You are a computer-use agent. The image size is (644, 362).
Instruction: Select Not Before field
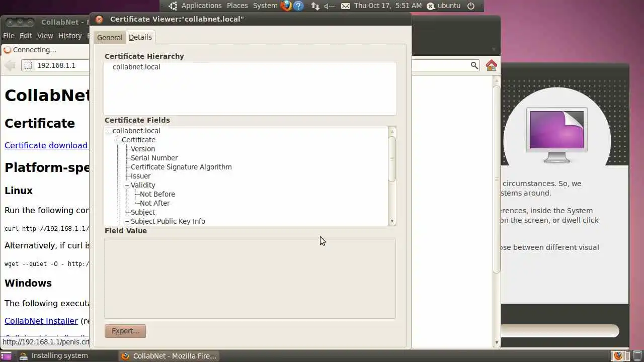pyautogui.click(x=157, y=194)
